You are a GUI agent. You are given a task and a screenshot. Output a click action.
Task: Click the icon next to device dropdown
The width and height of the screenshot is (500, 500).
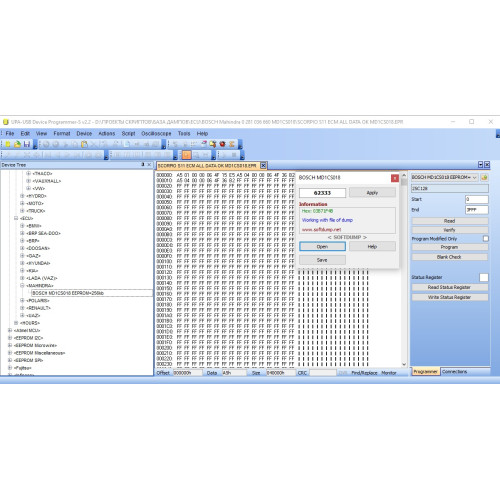tap(484, 177)
